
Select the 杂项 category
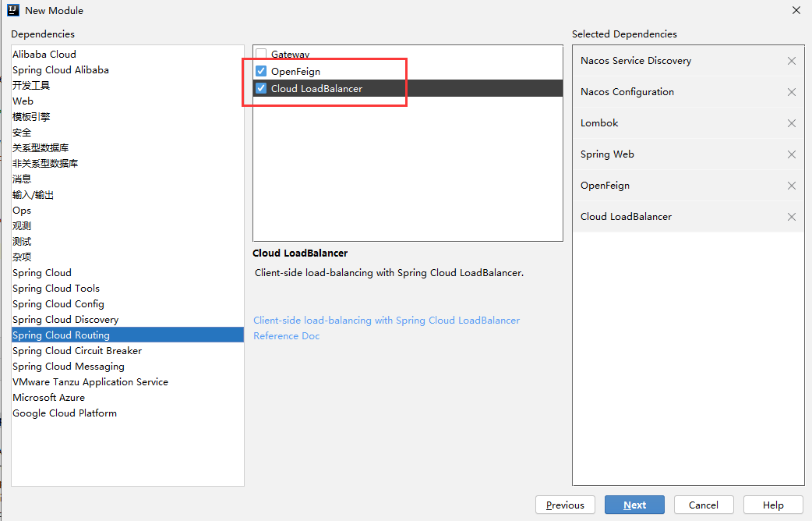(x=127, y=257)
